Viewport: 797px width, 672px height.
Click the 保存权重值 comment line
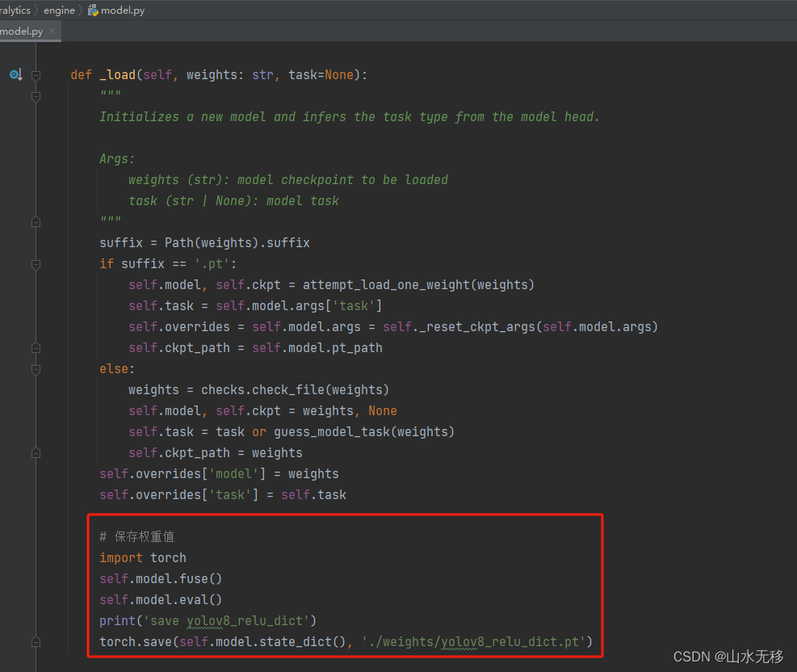[x=136, y=536]
